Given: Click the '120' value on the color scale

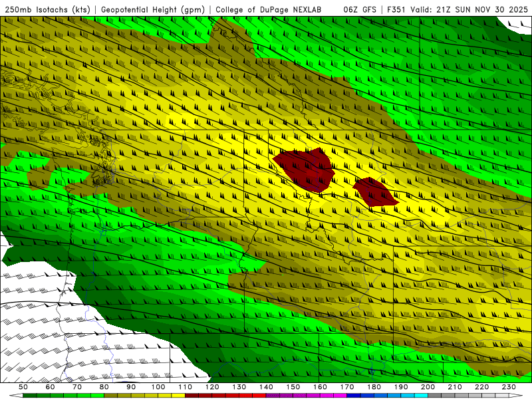Looking at the screenshot, I should coord(212,387).
